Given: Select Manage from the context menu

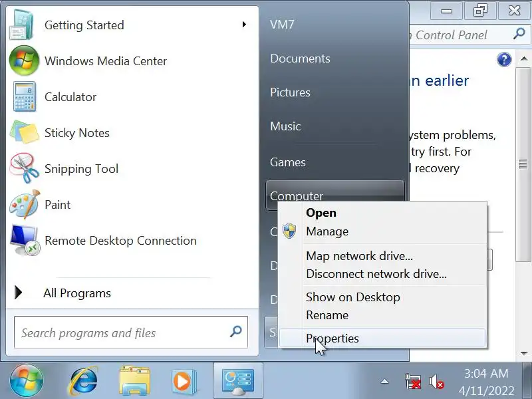Looking at the screenshot, I should click(383, 231).
